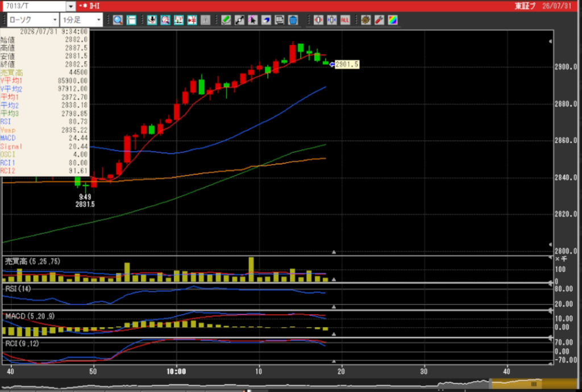The image size is (582, 392).
Task: Click the 高値 2887.5 data row
Action: click(44, 48)
